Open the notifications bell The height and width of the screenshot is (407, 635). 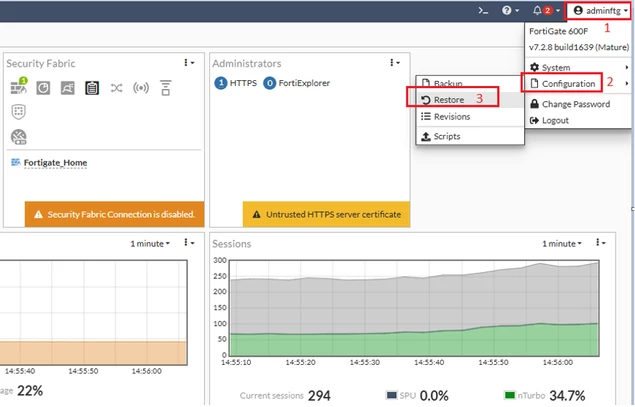click(x=537, y=11)
